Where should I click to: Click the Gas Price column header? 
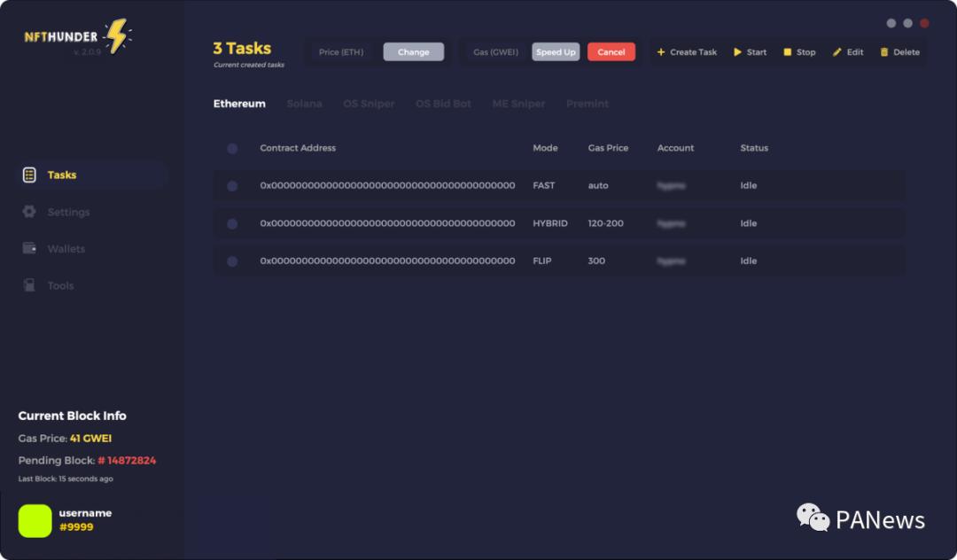[608, 148]
